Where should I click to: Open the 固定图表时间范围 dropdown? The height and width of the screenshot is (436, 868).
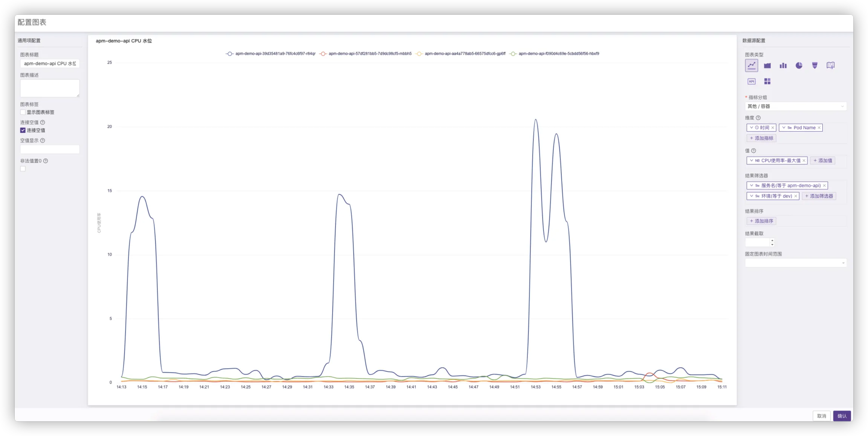click(x=796, y=263)
